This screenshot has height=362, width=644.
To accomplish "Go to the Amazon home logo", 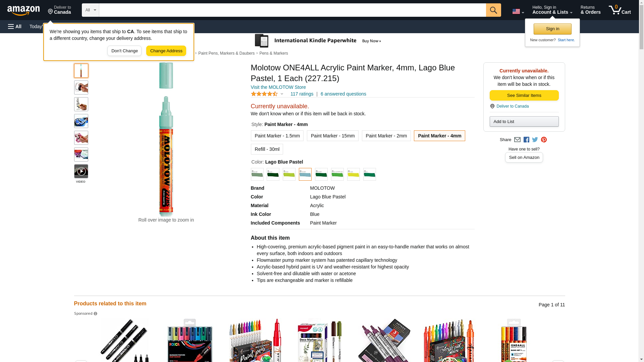I will (23, 11).
